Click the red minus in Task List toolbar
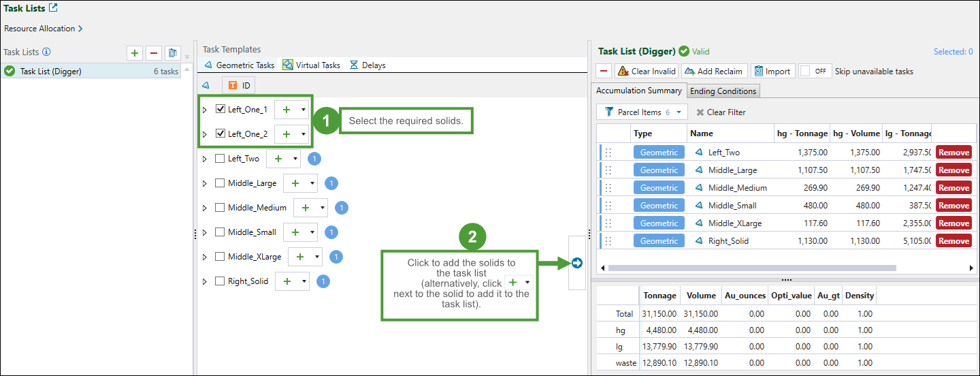Viewport: 980px width, 376px height. click(x=604, y=72)
